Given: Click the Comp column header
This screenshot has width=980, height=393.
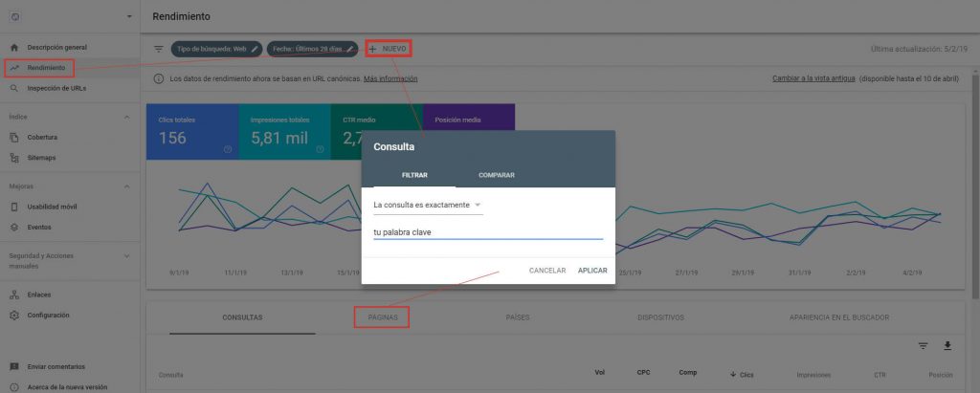Looking at the screenshot, I should coord(687,373).
